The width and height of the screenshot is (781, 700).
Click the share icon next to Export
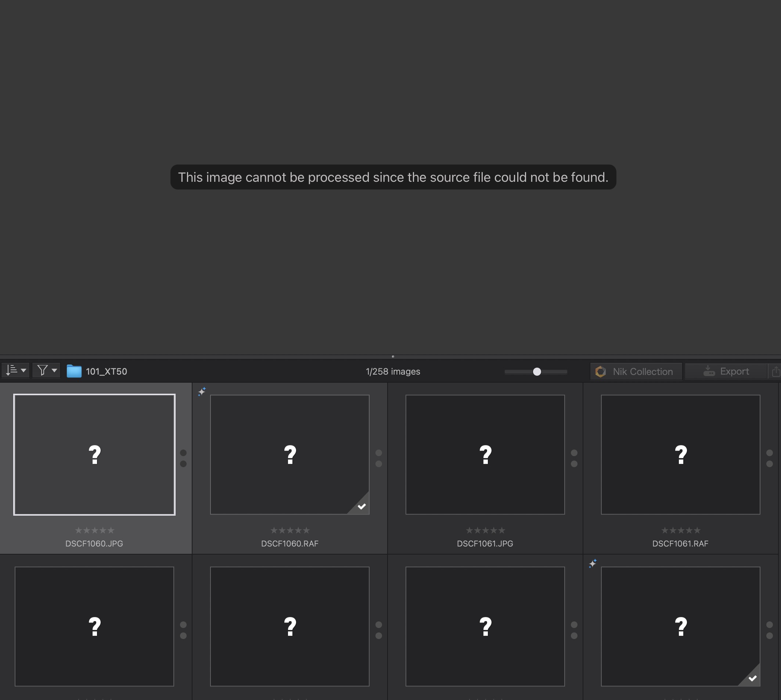(775, 372)
